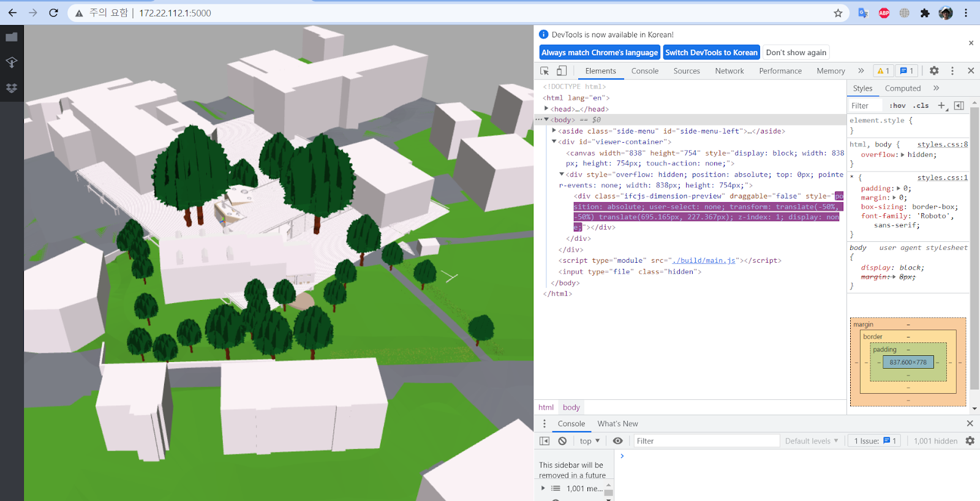The width and height of the screenshot is (980, 501).
Task: Click Always match Chrome's language button
Action: coord(600,53)
